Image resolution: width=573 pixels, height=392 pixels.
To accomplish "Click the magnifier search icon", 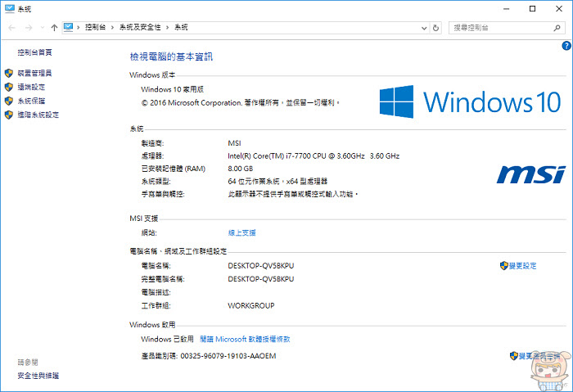I will 557,28.
